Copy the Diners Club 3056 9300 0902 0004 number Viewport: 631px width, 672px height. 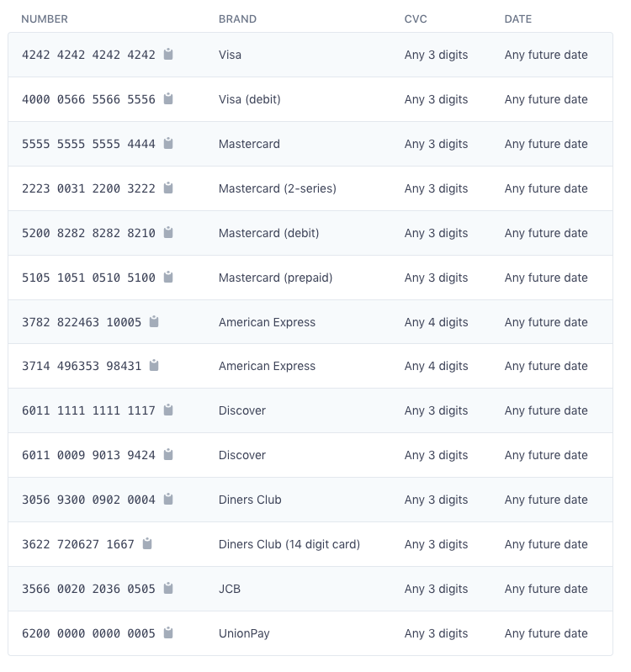click(168, 499)
